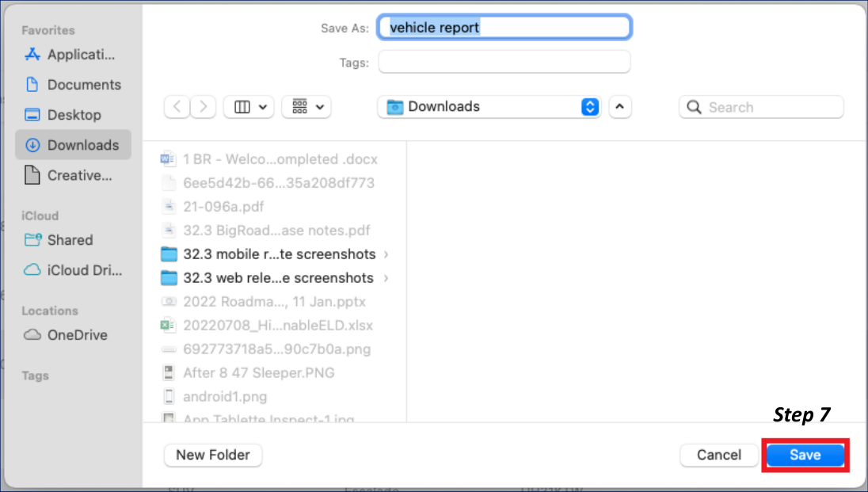
Task: Click the Cancel button
Action: click(718, 455)
